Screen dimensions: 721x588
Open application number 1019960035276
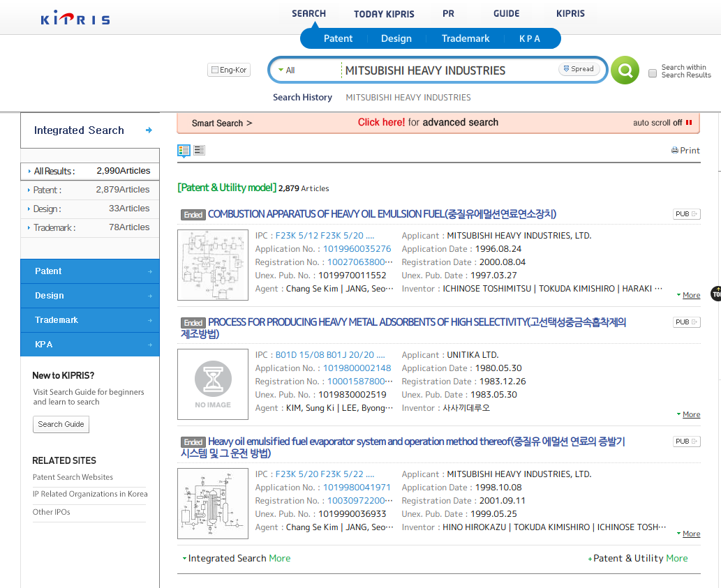click(x=357, y=249)
